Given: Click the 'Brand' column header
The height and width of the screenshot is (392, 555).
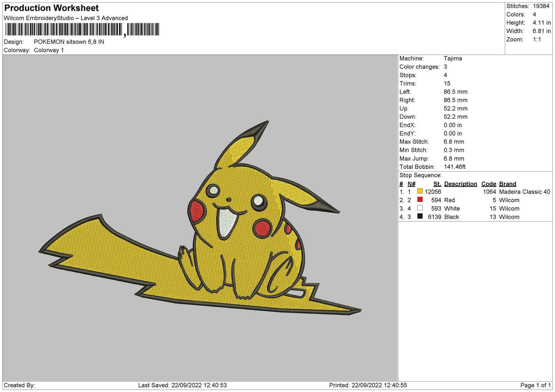Looking at the screenshot, I should [508, 184].
